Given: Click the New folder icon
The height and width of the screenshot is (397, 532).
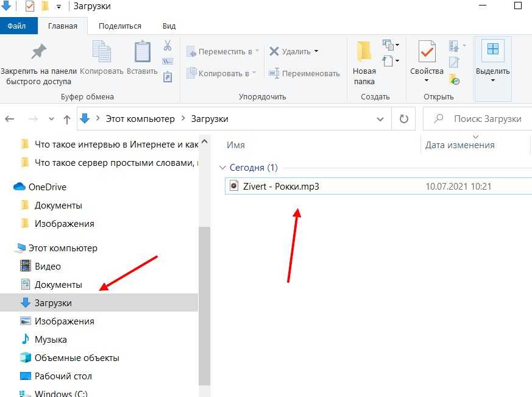Looking at the screenshot, I should [x=364, y=51].
